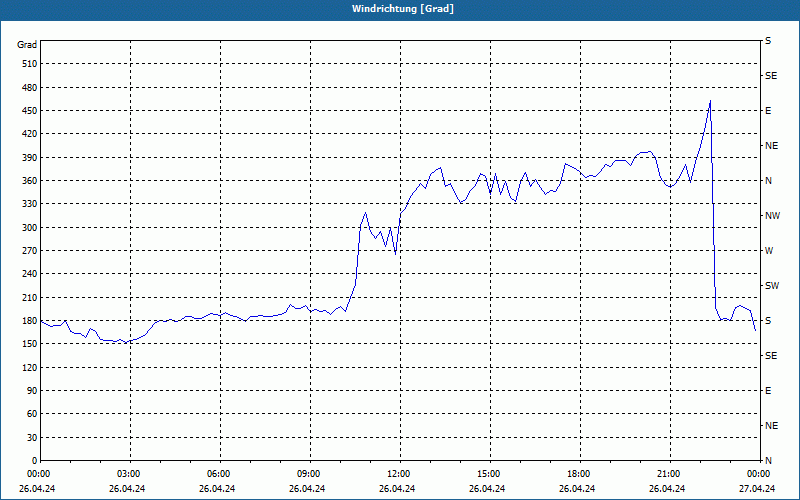
Task: Select the 300 axis value
Action: pyautogui.click(x=30, y=228)
